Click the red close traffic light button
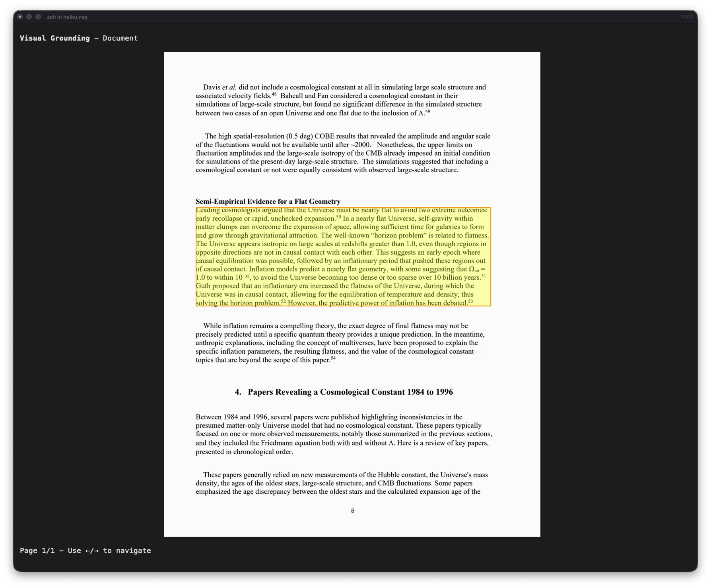The width and height of the screenshot is (711, 588). (x=20, y=17)
